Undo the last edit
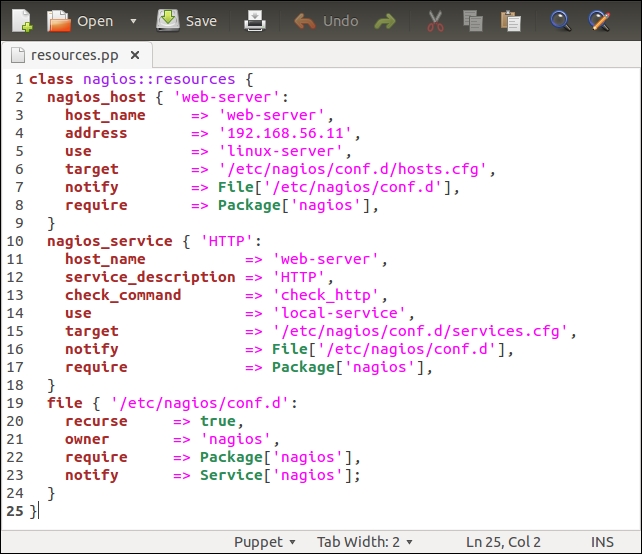Image resolution: width=642 pixels, height=554 pixels. click(327, 21)
